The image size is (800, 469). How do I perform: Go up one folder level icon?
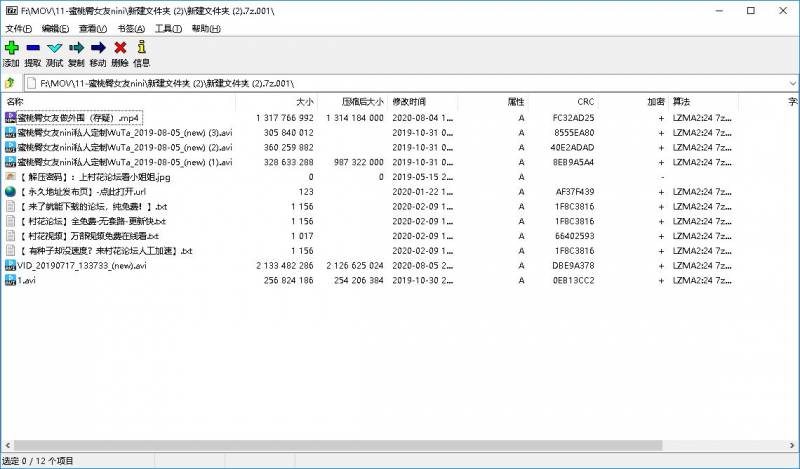[x=10, y=83]
